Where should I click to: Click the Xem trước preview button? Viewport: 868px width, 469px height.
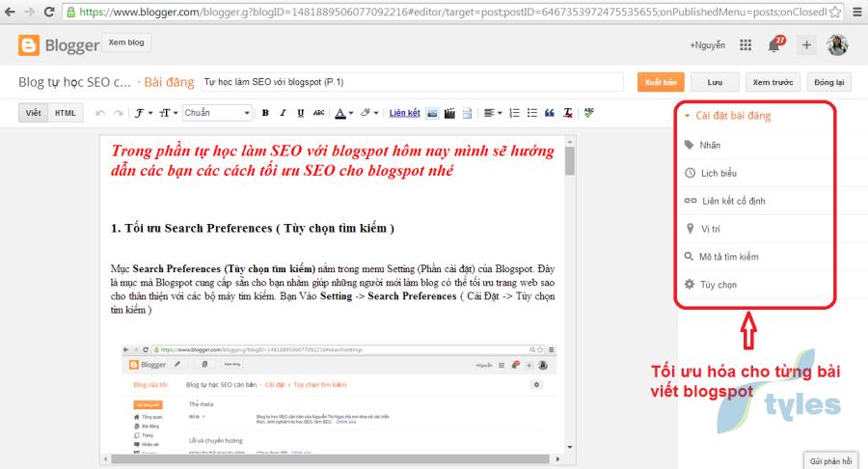click(773, 82)
